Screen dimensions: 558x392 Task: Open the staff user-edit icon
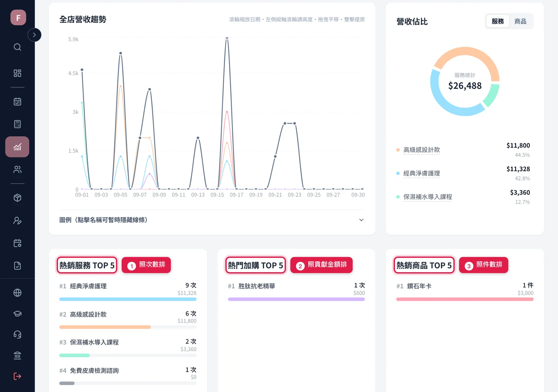coord(17,221)
